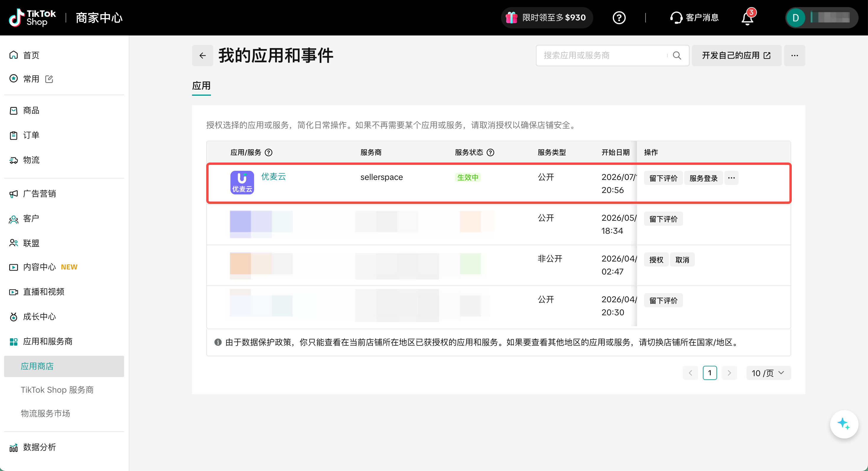Open the 10 /页 page size dropdown
This screenshot has width=868, height=471.
(x=769, y=373)
